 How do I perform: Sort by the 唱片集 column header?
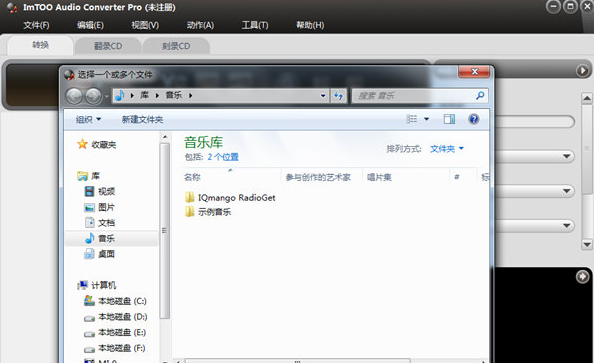(x=379, y=177)
